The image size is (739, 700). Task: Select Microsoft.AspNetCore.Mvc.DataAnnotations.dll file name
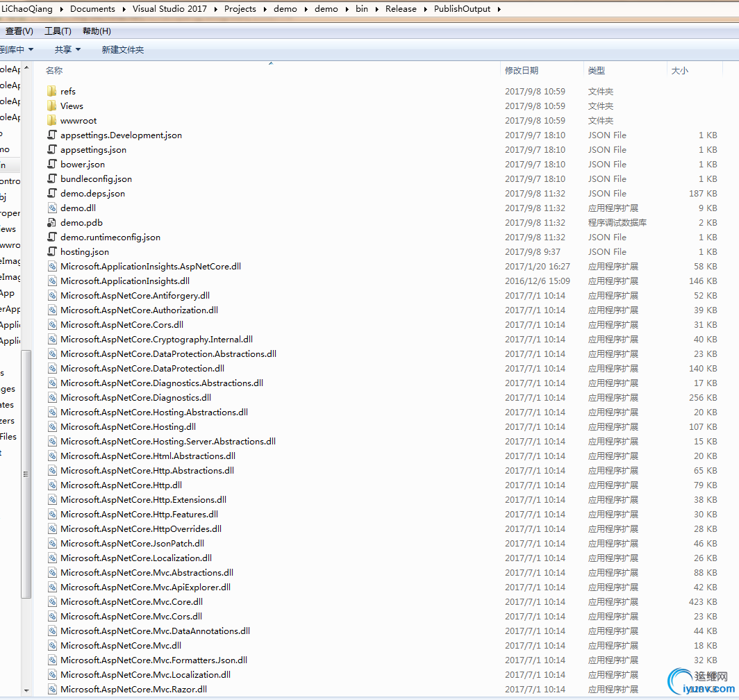pyautogui.click(x=155, y=631)
